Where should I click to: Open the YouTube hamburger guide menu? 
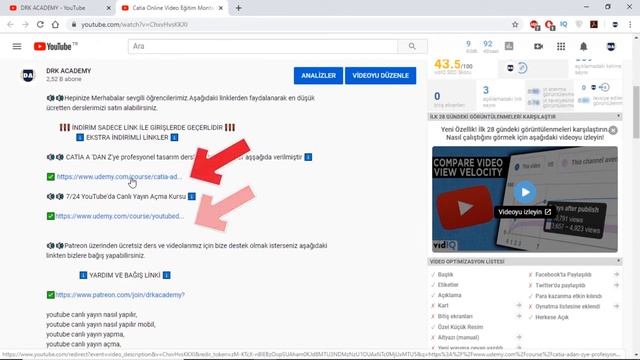coord(17,47)
